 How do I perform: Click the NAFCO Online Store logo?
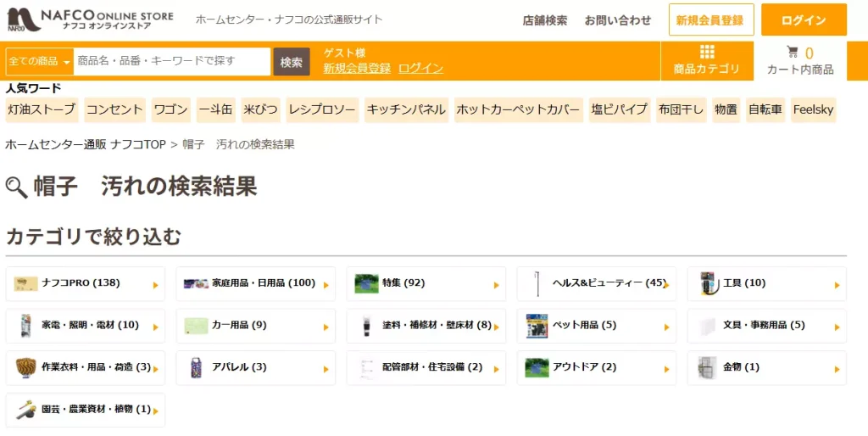point(89,20)
